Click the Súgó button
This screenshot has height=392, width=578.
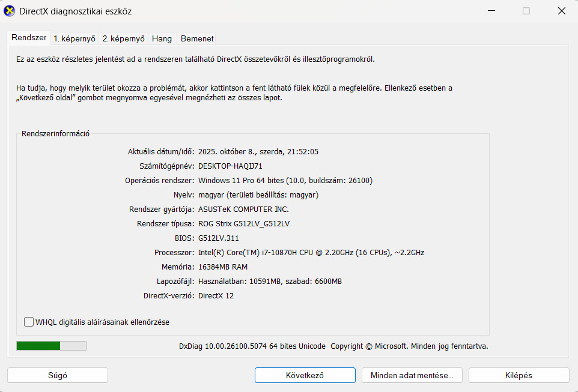coord(58,375)
